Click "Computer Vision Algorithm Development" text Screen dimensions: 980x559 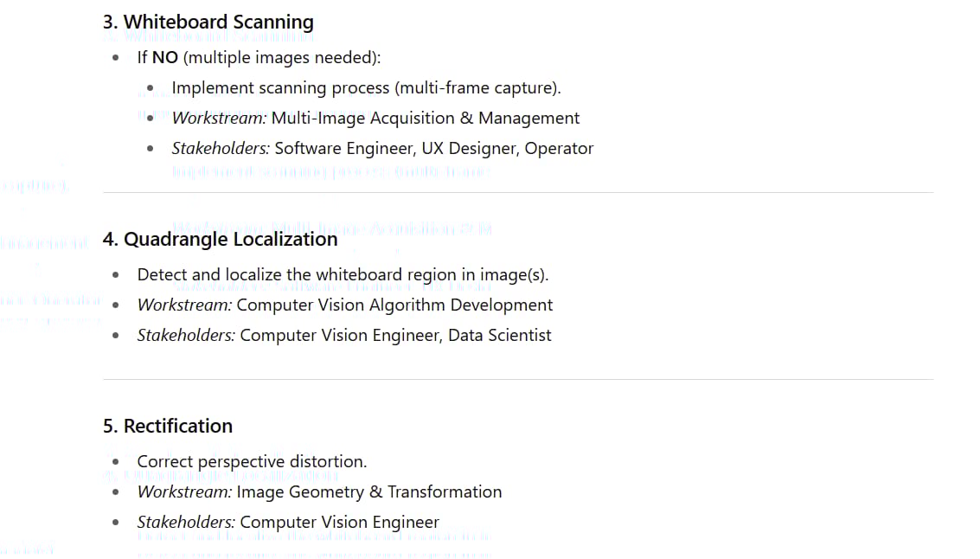pyautogui.click(x=394, y=305)
